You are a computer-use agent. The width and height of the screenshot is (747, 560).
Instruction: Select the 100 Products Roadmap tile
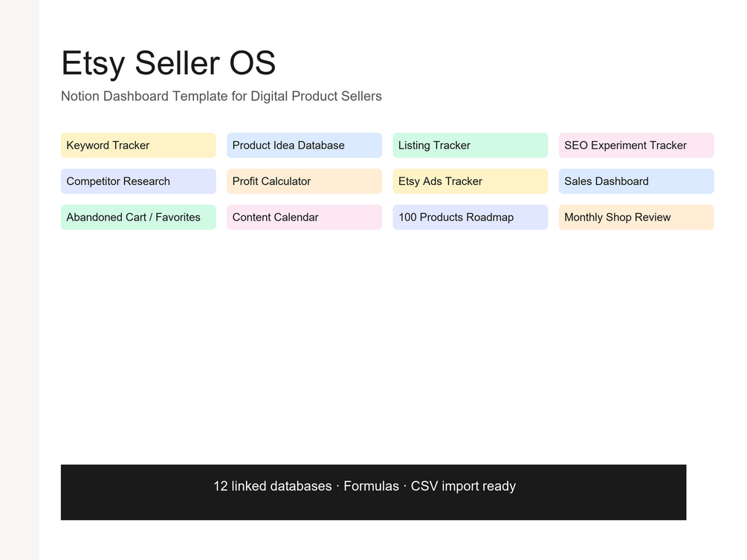click(470, 217)
